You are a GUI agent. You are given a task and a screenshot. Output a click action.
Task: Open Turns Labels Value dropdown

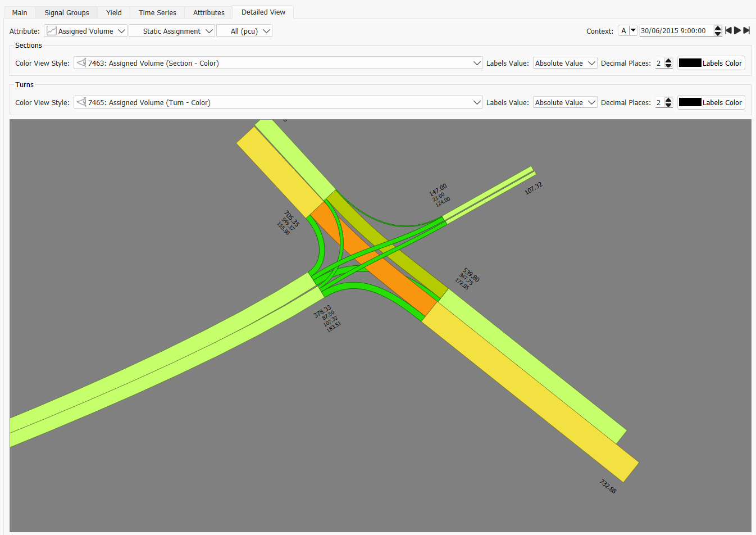564,102
